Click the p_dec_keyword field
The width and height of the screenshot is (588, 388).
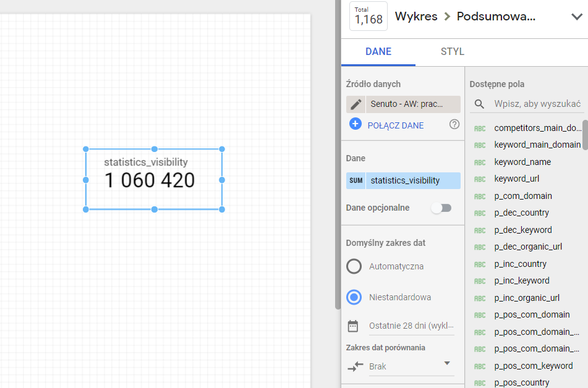click(522, 230)
